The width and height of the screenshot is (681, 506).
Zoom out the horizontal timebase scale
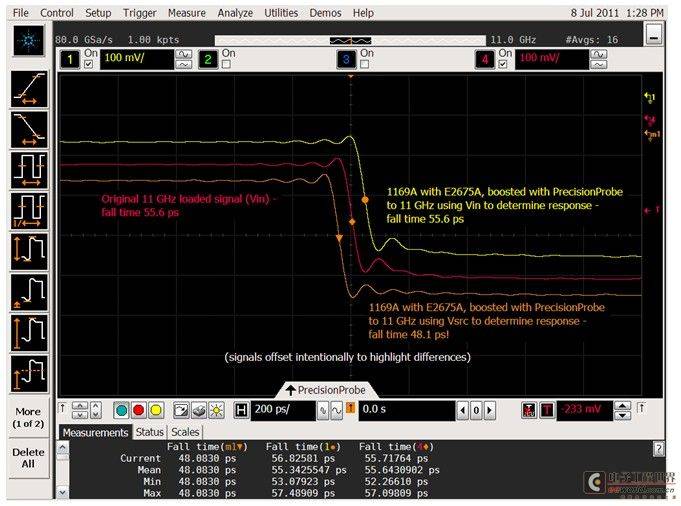coord(323,410)
